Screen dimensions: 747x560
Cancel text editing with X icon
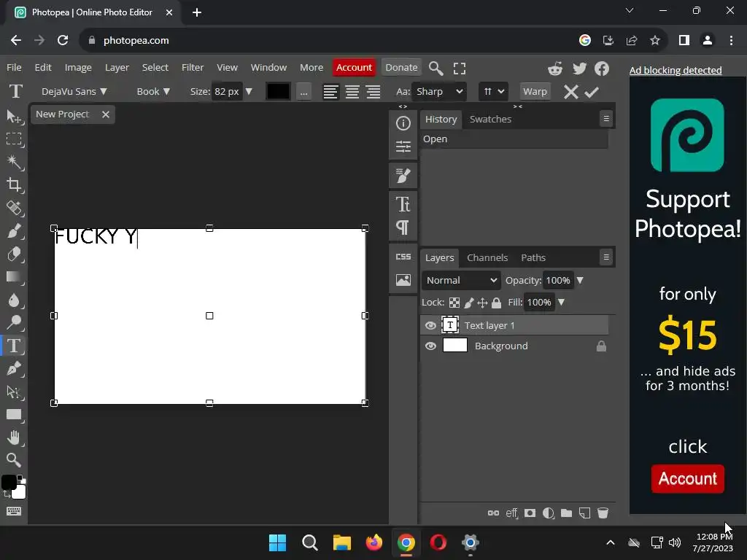(x=570, y=91)
